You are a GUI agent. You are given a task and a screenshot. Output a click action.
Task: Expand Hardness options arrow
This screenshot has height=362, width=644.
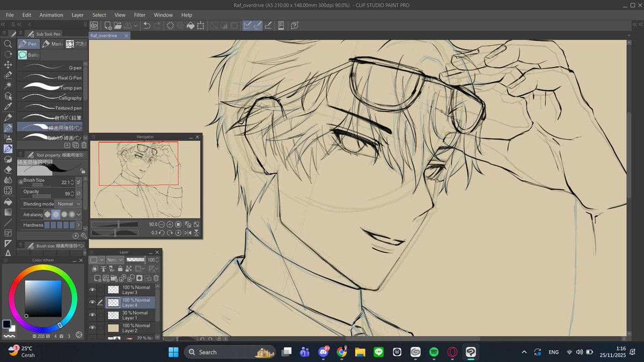[79, 225]
